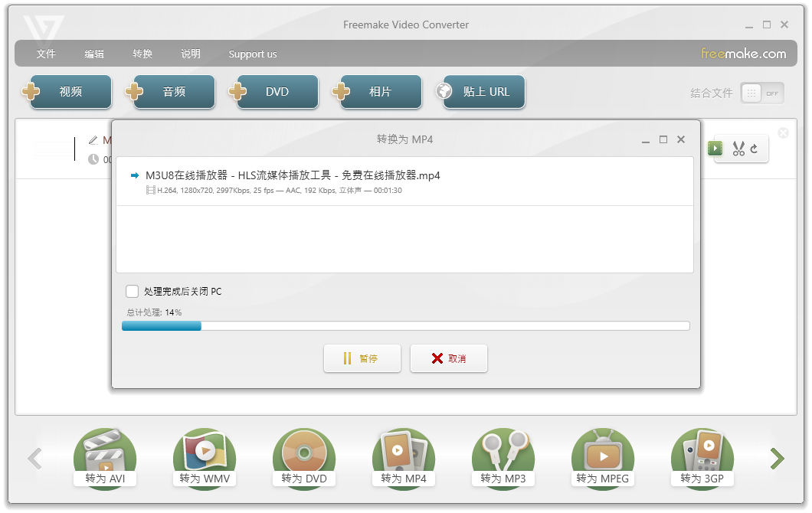Maximize the 转换为 MP4 dialog
Viewport: 812px width, 513px height.
click(x=663, y=139)
